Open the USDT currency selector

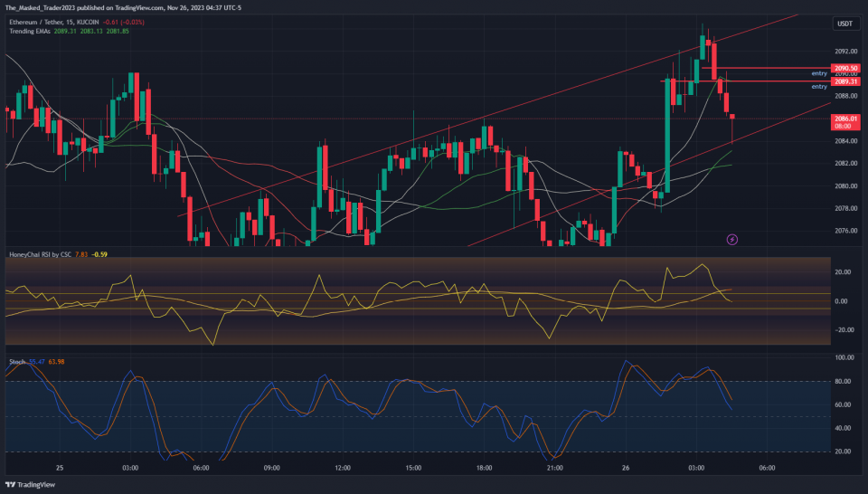click(x=844, y=24)
